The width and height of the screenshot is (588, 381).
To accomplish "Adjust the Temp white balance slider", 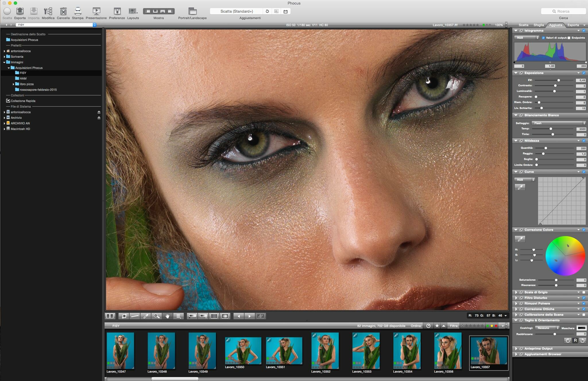I will (x=551, y=129).
